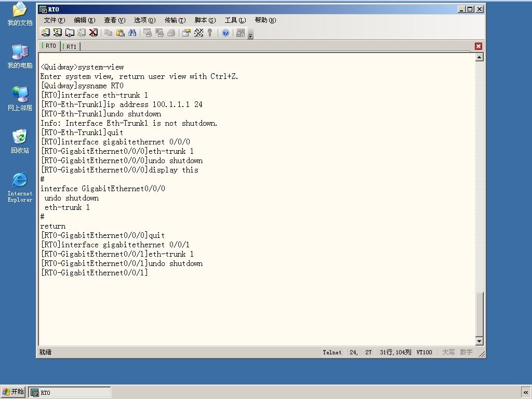Screen dimensions: 532x399
Task: Click the blue Help question mark icon
Action: pos(225,33)
